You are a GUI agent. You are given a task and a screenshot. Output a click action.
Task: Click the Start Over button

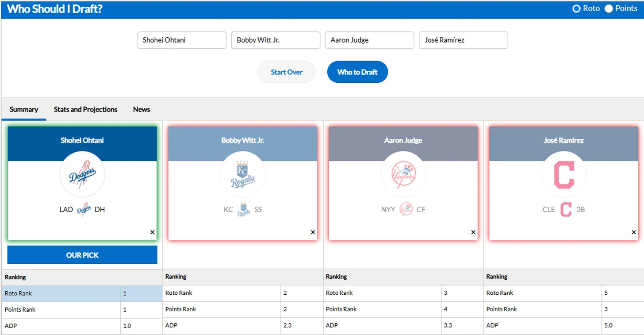(287, 72)
